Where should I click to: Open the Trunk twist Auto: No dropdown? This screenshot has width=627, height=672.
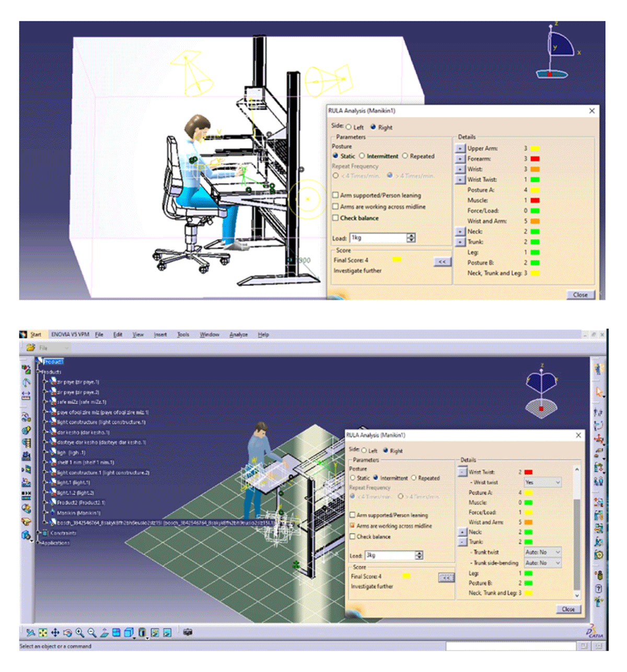[543, 552]
